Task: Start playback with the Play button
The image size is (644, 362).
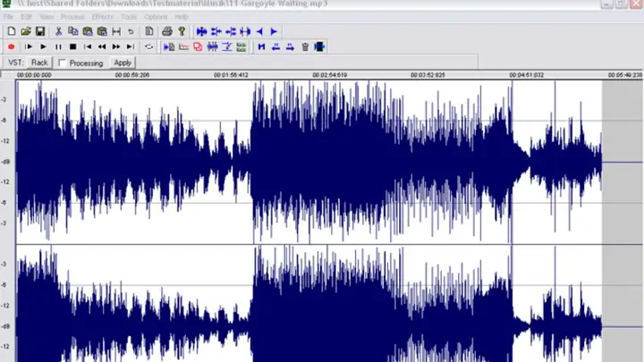Action: pos(43,46)
